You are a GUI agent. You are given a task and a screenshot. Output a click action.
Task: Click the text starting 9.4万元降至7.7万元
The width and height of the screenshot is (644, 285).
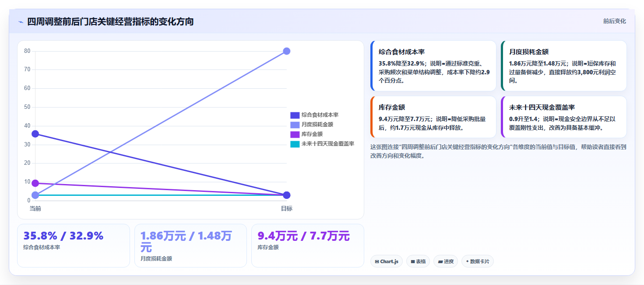click(432, 123)
